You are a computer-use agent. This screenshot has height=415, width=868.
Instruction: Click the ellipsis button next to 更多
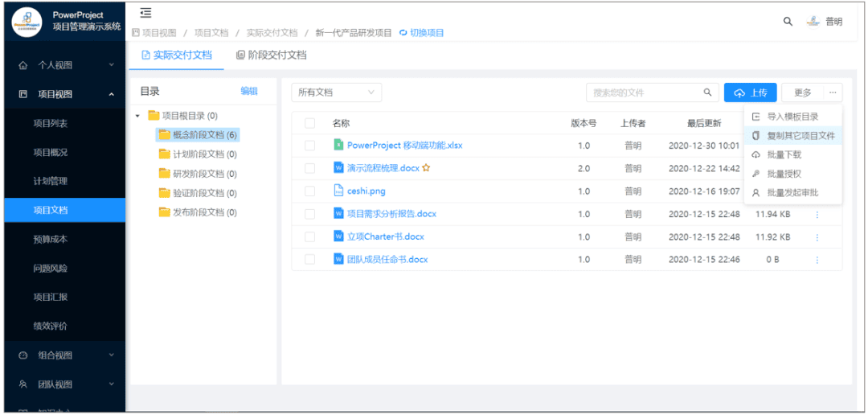click(x=833, y=92)
